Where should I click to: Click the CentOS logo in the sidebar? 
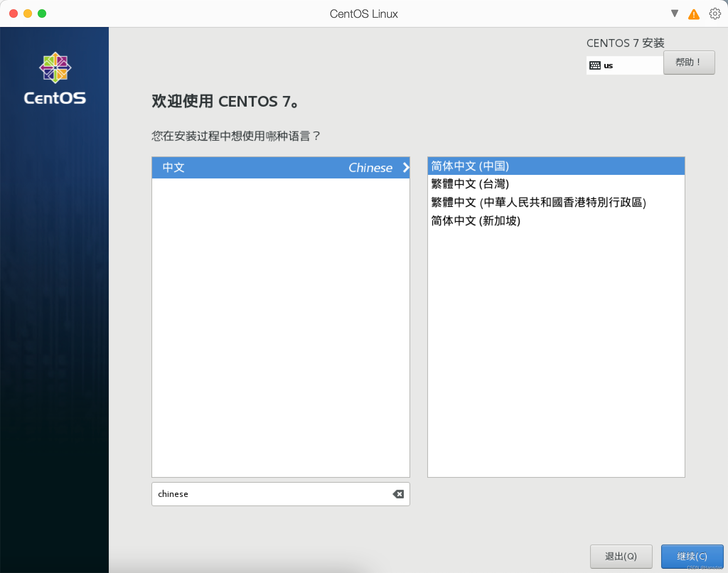tap(55, 68)
